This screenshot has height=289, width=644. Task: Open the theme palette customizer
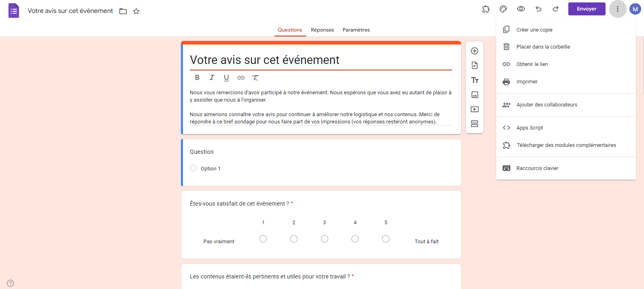click(x=503, y=9)
